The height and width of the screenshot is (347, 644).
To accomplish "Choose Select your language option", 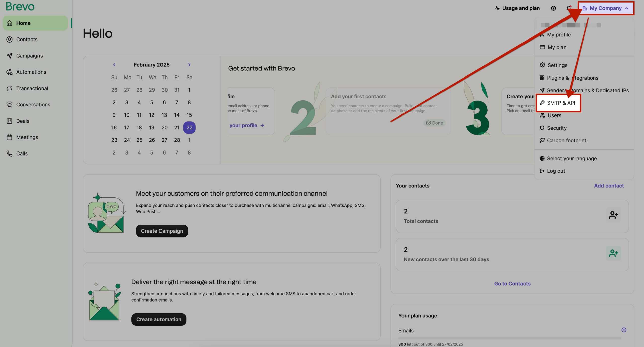I will click(x=572, y=158).
